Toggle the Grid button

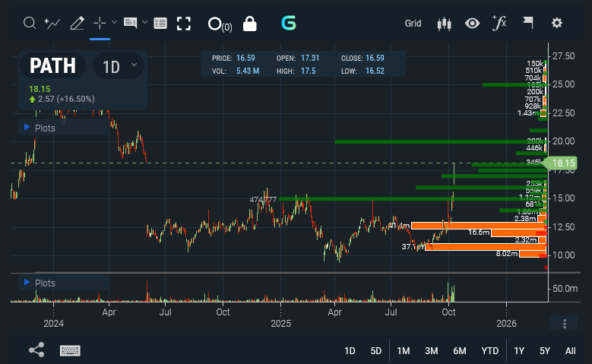[x=413, y=24]
